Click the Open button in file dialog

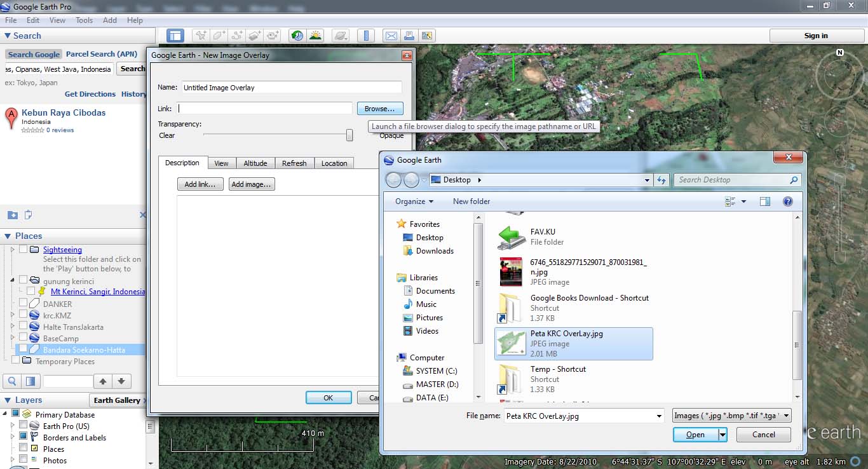click(x=695, y=435)
